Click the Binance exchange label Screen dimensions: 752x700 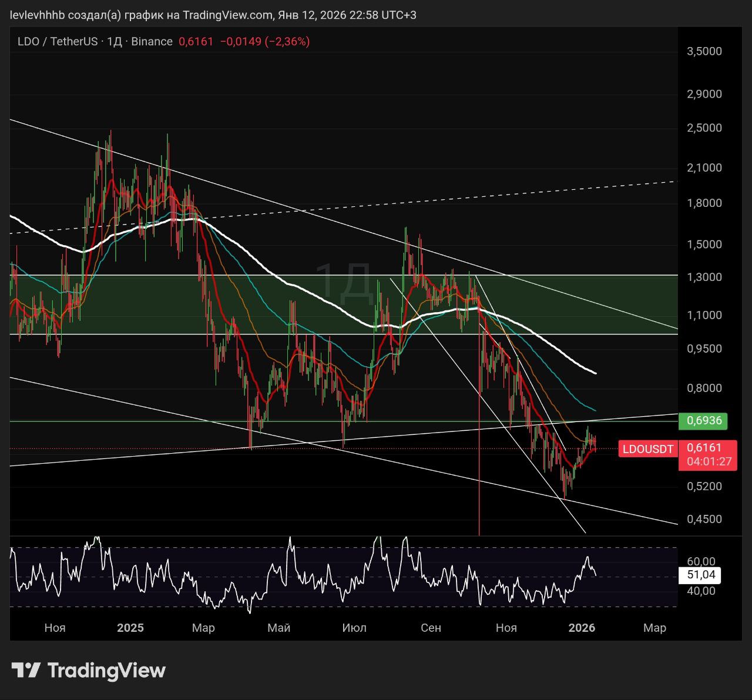point(152,42)
